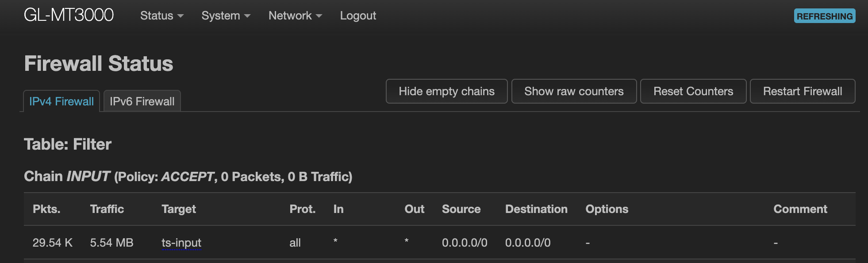The width and height of the screenshot is (868, 263).
Task: Toggle Show raw counters
Action: click(x=574, y=91)
